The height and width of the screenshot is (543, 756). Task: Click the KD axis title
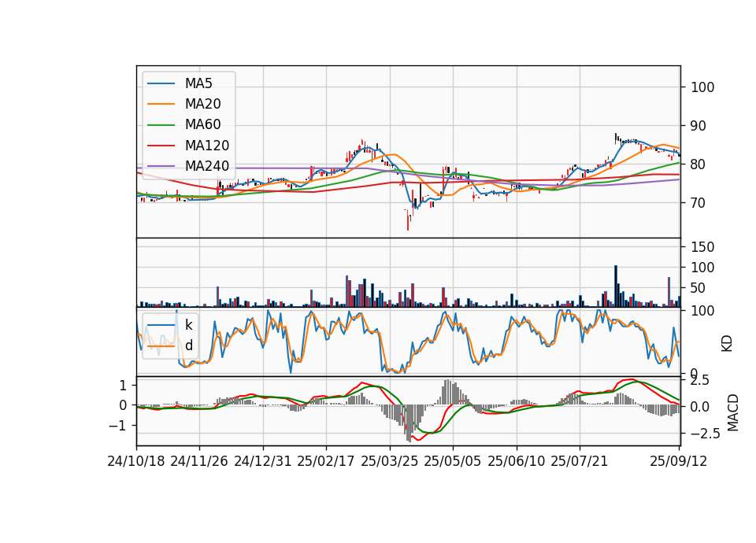[727, 344]
